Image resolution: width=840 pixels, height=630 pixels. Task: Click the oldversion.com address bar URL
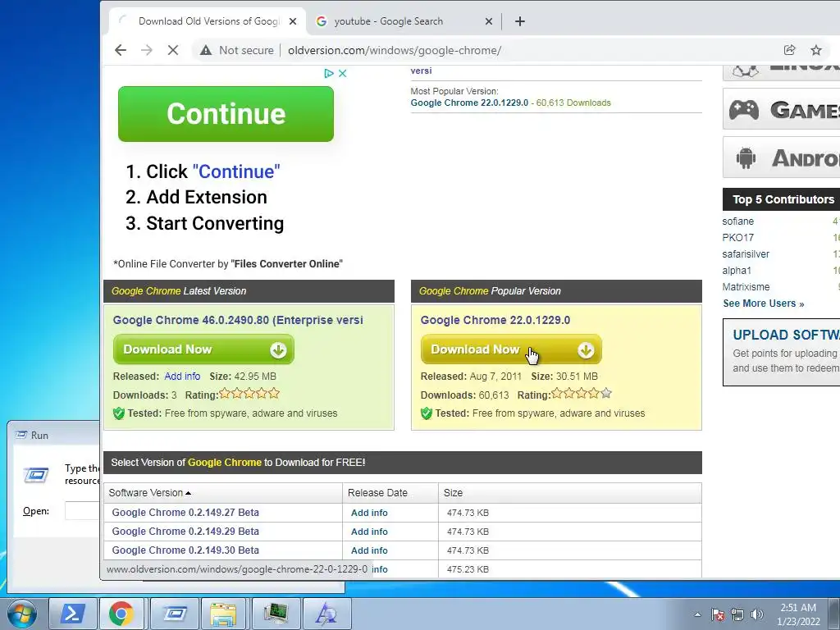tap(395, 50)
